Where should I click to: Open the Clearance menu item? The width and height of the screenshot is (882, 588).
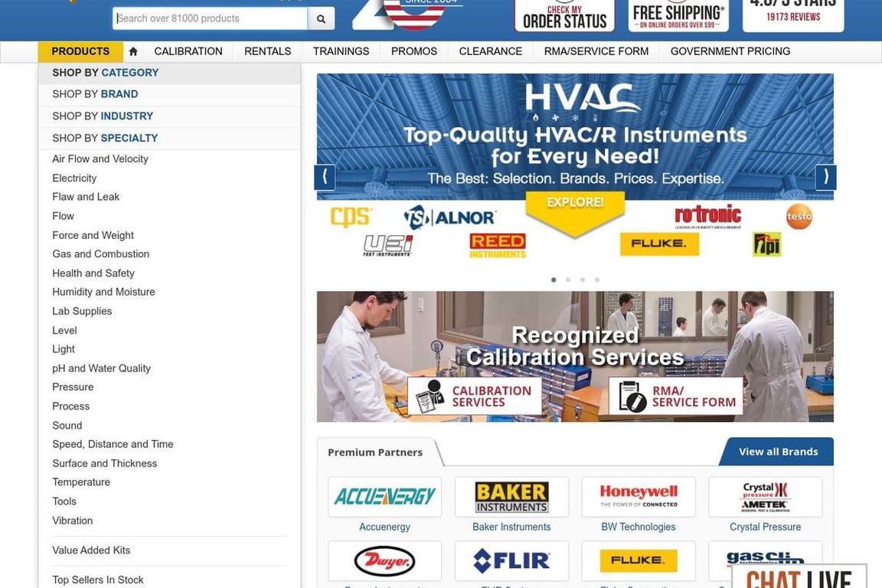click(x=491, y=51)
